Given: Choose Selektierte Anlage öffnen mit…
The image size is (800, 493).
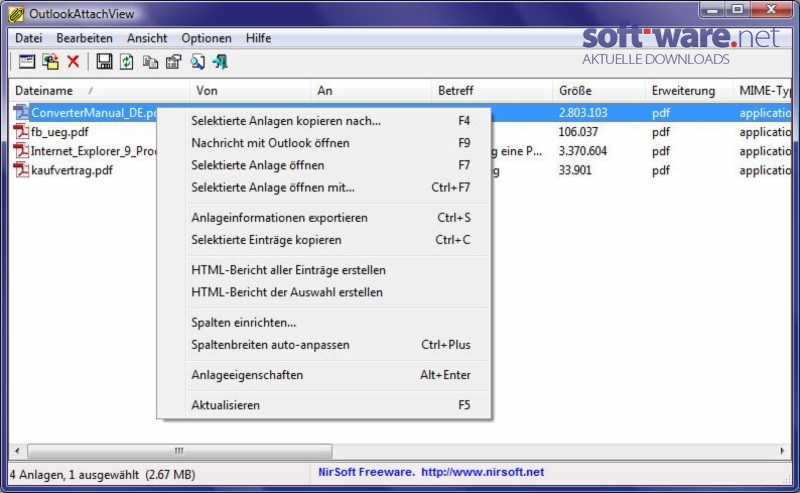Looking at the screenshot, I should point(324,187).
